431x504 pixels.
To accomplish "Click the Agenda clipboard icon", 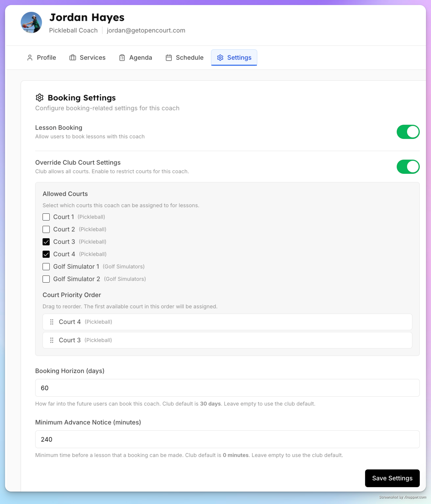I will pyautogui.click(x=122, y=58).
